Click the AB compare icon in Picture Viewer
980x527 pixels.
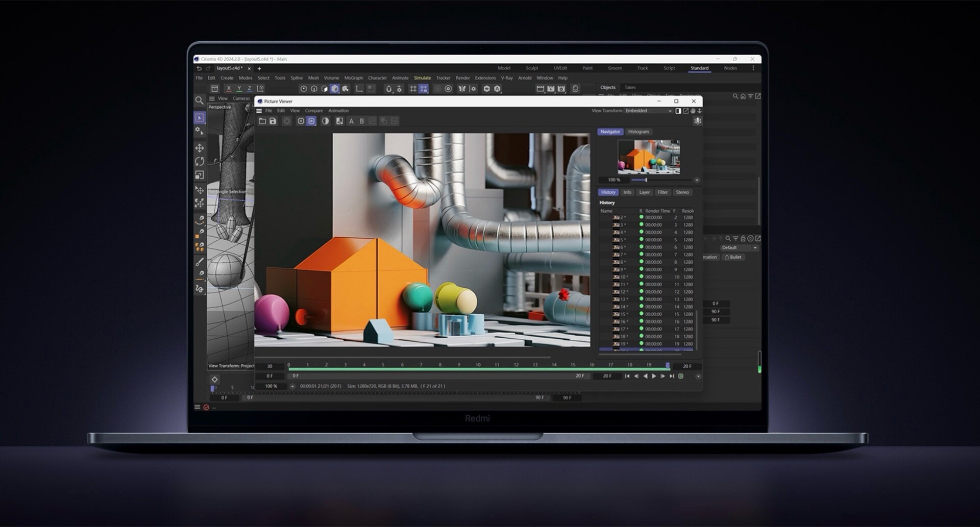pos(339,121)
